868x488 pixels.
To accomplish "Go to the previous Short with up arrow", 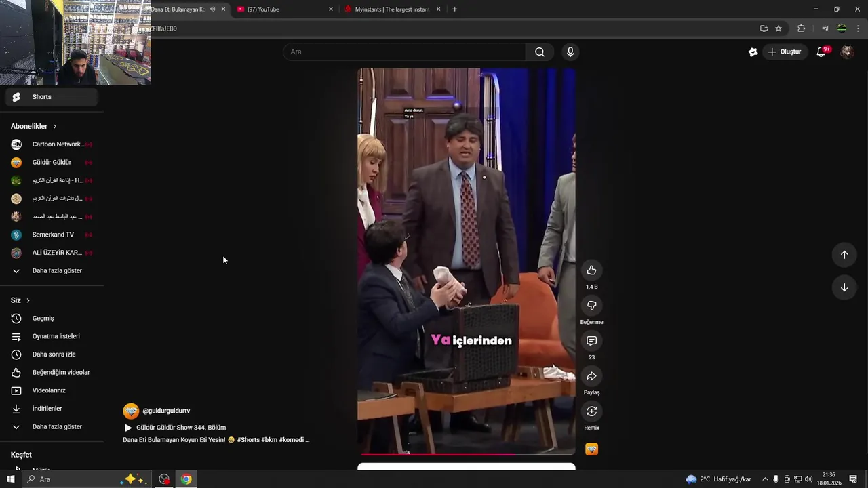I will (x=844, y=255).
